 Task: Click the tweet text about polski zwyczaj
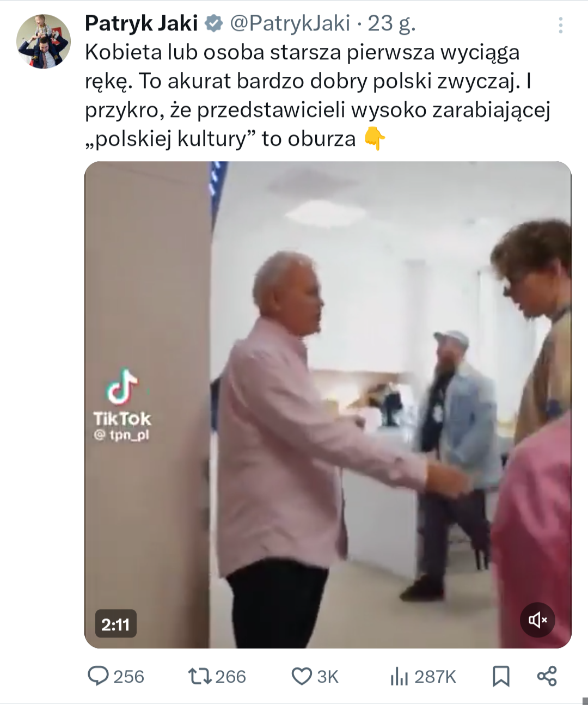318,95
